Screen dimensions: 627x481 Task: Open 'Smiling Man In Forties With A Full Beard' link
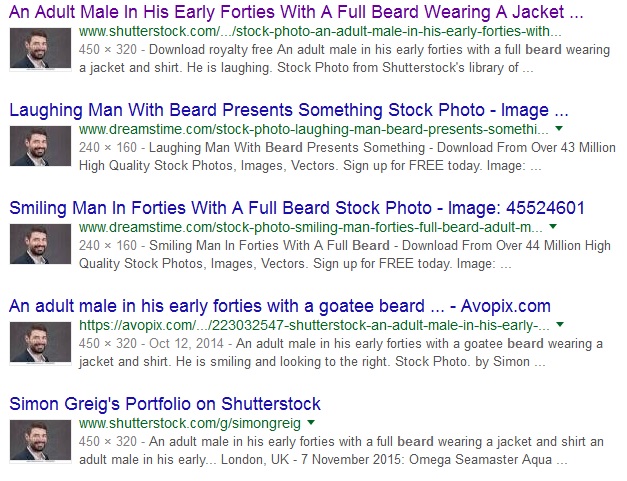[297, 208]
